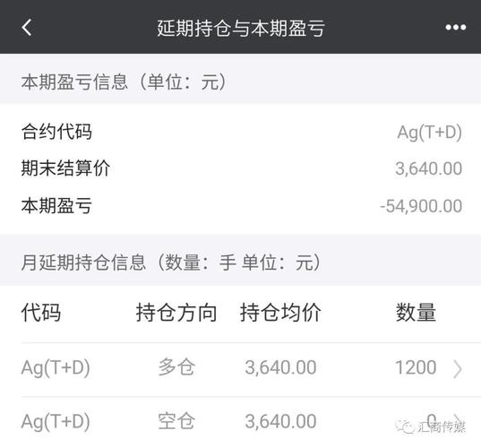The width and height of the screenshot is (481, 448).
Task: Click the 持仓均价 column header
Action: pos(280,313)
